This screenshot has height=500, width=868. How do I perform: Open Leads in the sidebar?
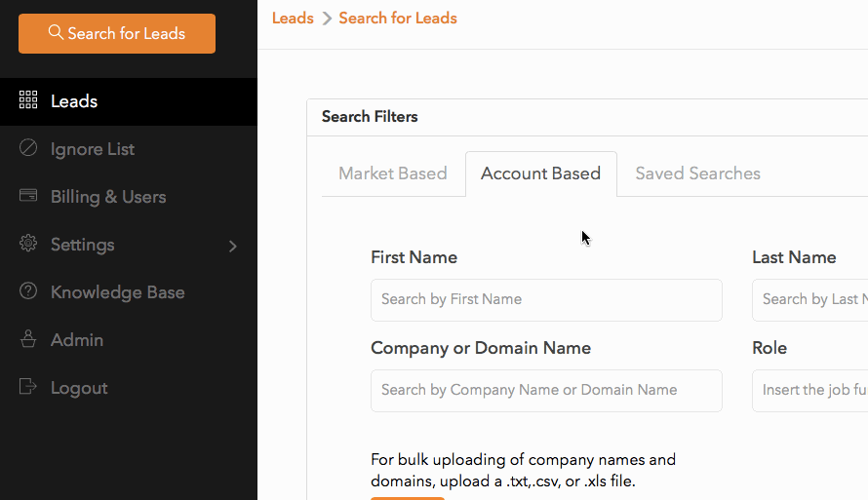(x=129, y=101)
